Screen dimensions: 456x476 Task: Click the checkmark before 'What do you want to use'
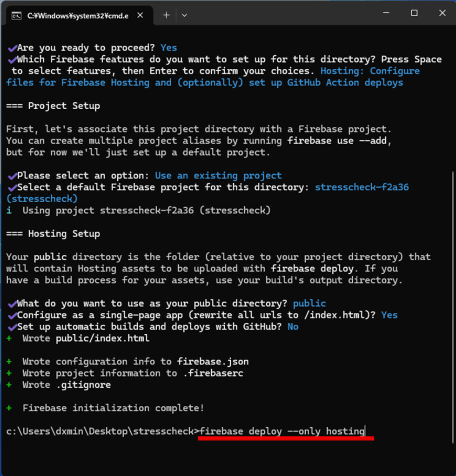[x=12, y=304]
